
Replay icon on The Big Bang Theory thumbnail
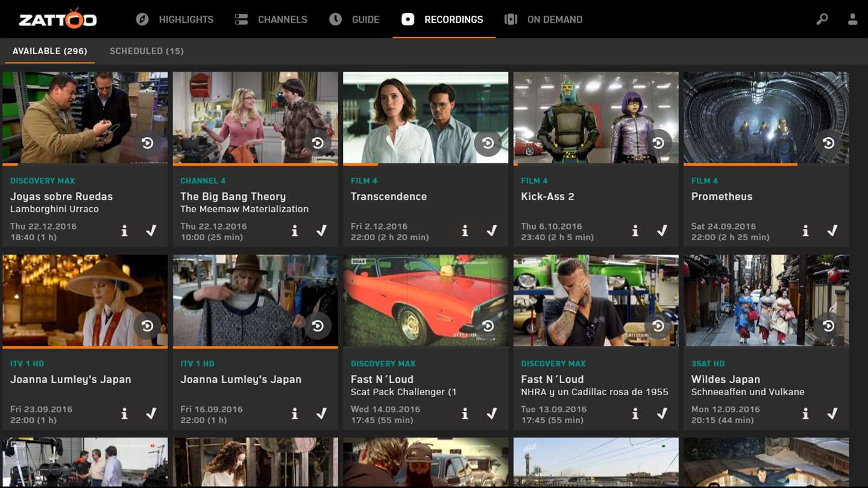(318, 143)
